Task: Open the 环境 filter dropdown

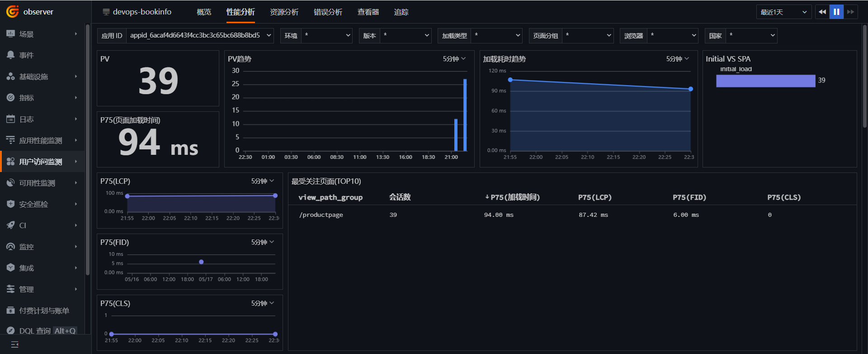Action: click(327, 35)
